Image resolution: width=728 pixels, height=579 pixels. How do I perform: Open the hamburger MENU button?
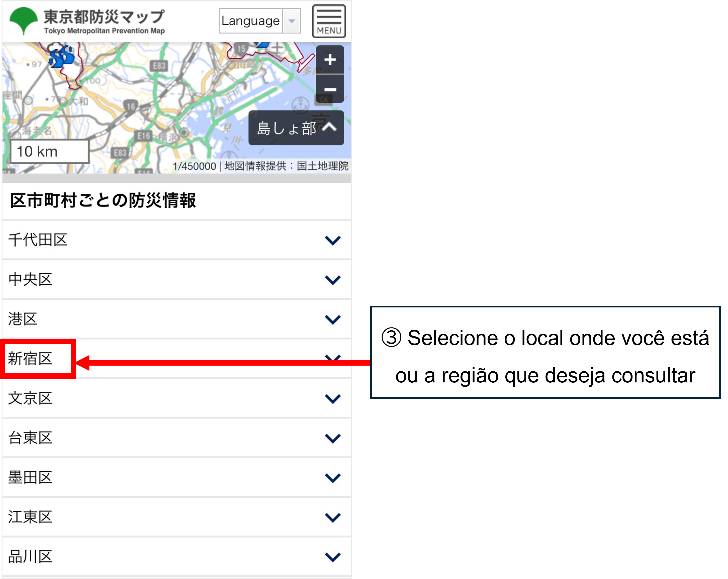329,21
